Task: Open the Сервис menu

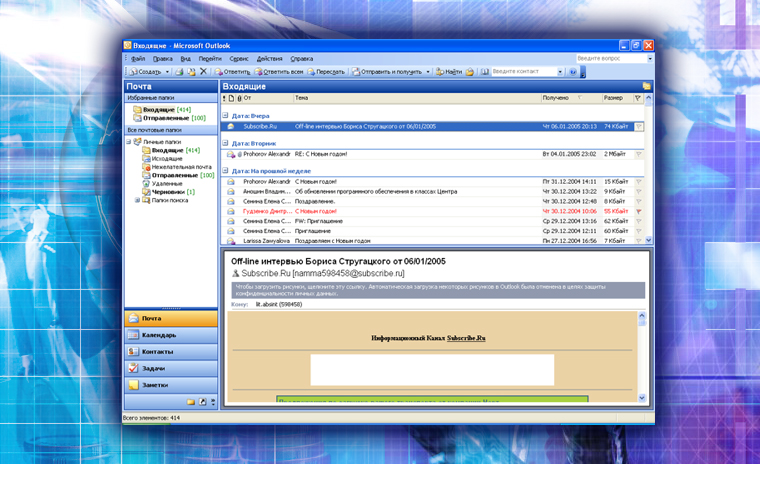Action: point(239,59)
